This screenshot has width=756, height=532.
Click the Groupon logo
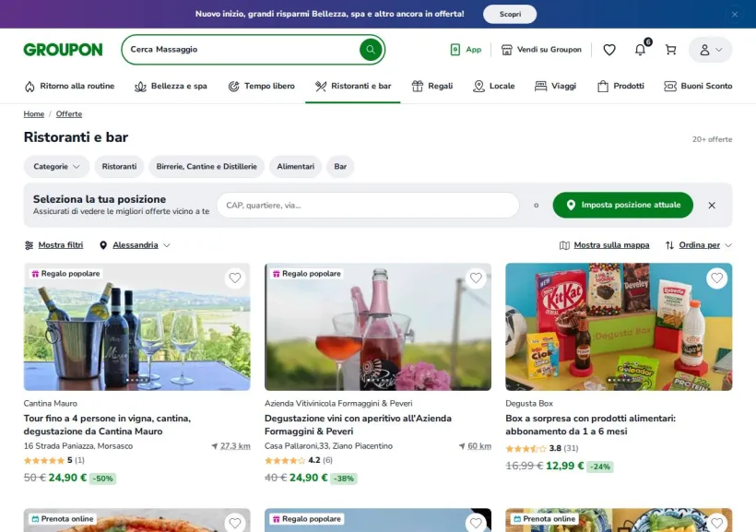64,50
